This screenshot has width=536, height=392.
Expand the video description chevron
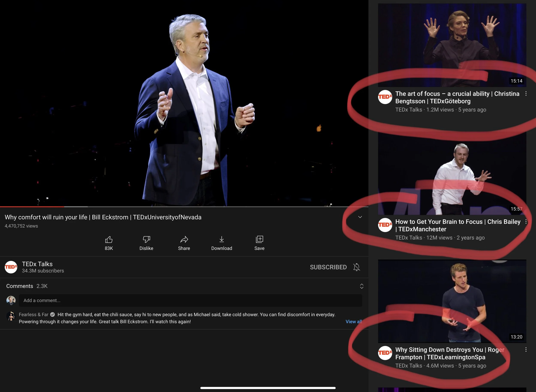pyautogui.click(x=360, y=217)
